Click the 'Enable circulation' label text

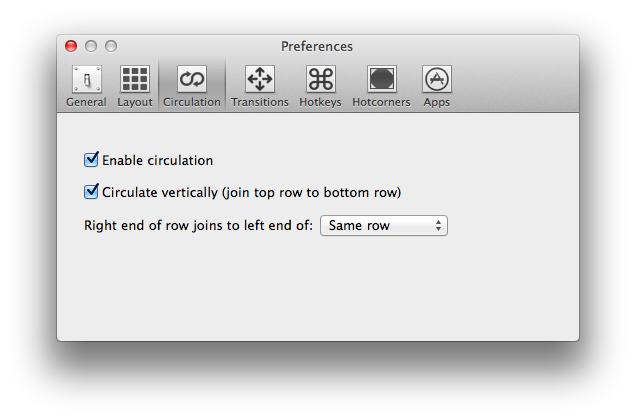[157, 161]
